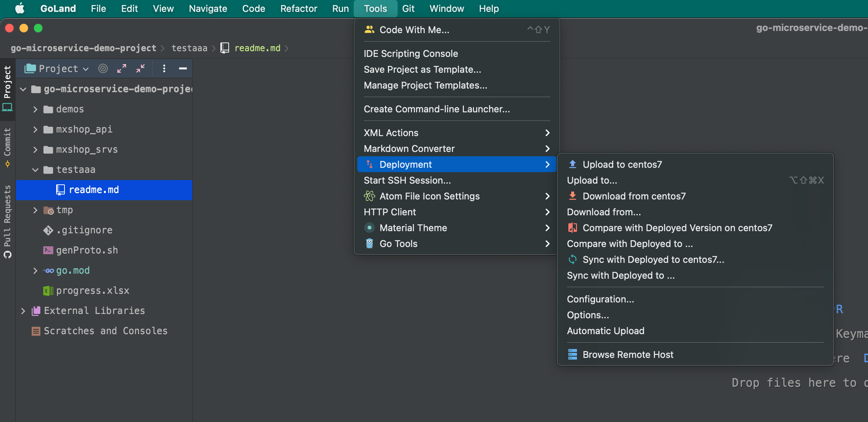The height and width of the screenshot is (422, 868).
Task: Click Configuration in Deployment submenu
Action: click(x=601, y=299)
